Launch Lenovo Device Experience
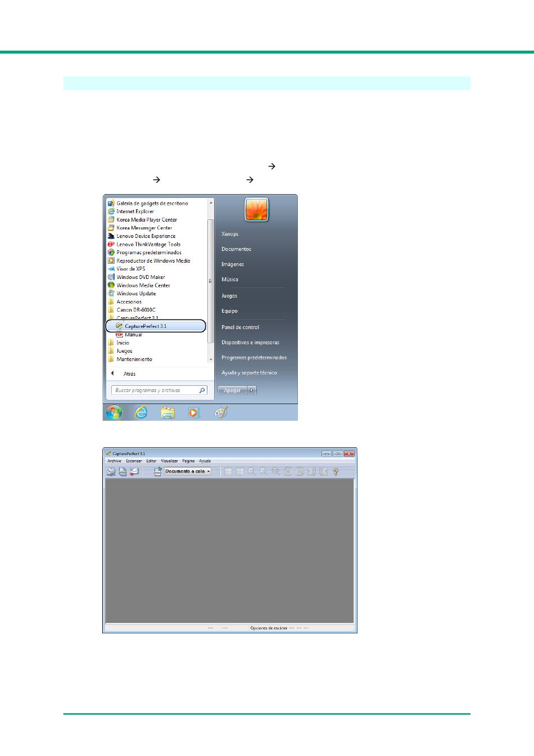Screen dimensions: 534x756 142,236
